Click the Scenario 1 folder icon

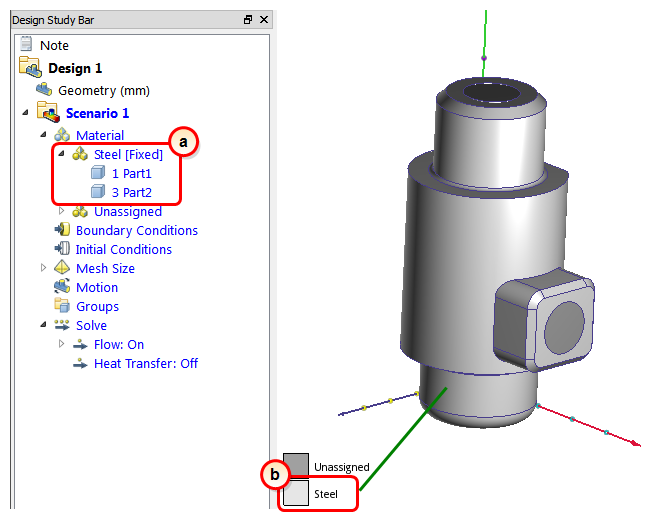(48, 112)
